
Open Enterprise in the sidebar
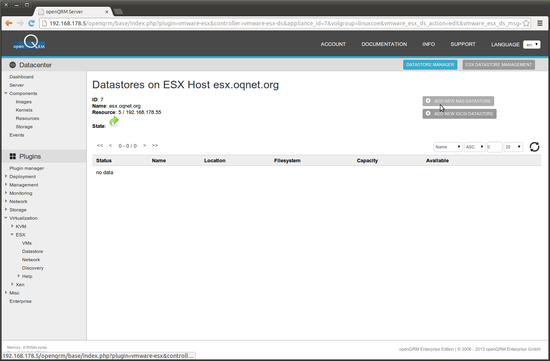20,301
